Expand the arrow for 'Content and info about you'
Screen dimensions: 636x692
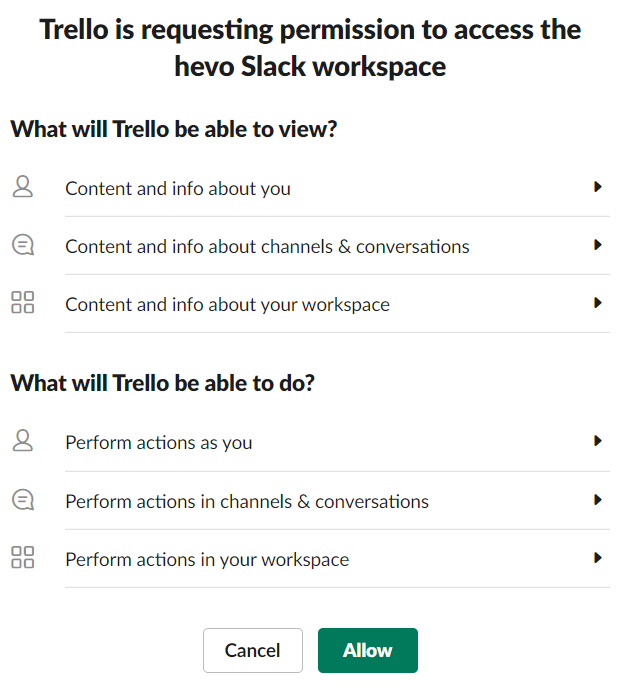point(598,187)
